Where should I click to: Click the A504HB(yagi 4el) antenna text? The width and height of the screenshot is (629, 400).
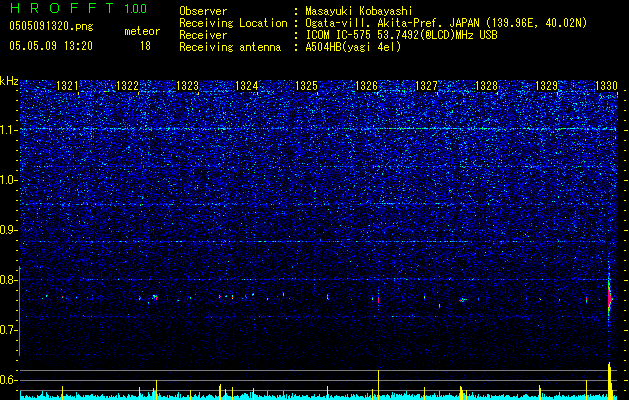(x=353, y=47)
